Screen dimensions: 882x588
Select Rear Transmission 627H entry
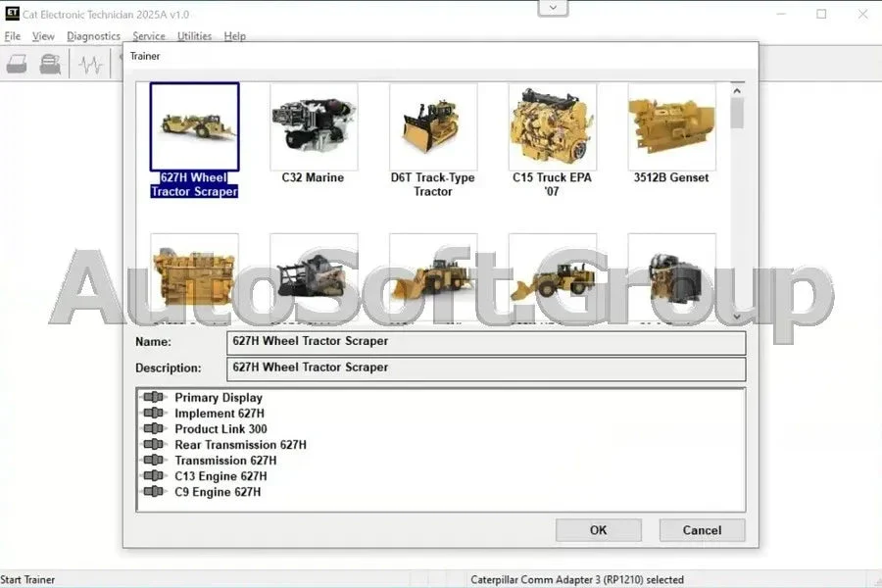(x=240, y=445)
